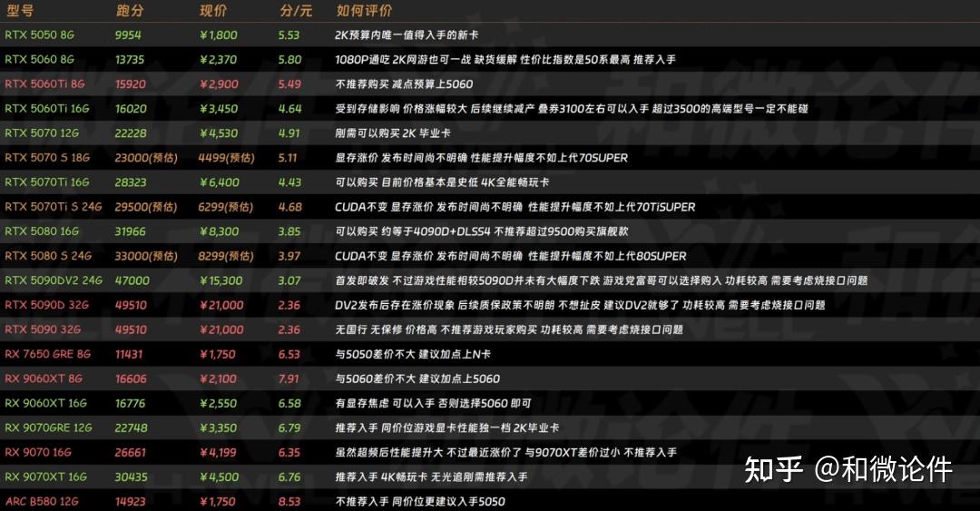980x511 pixels.
Task: Click the "现价" column header
Action: 213,11
